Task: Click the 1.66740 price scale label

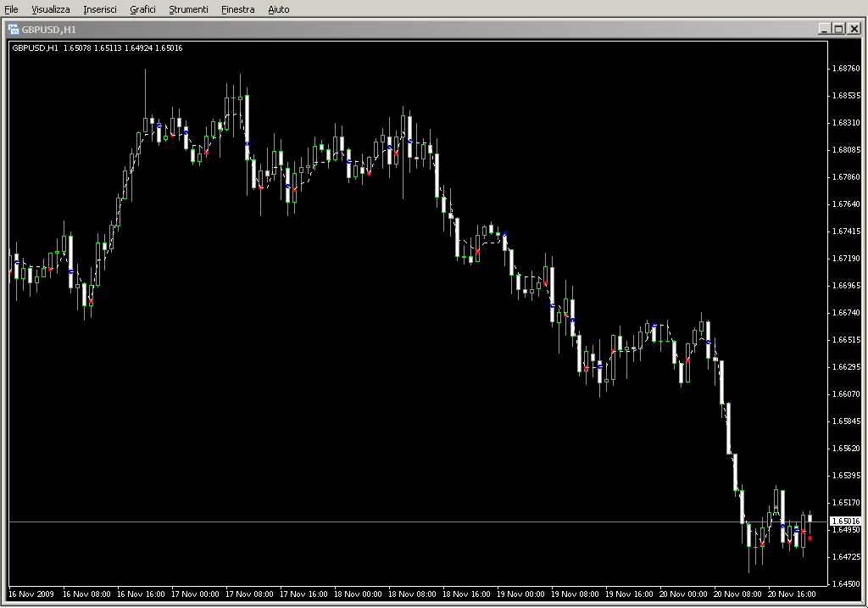Action: point(847,313)
